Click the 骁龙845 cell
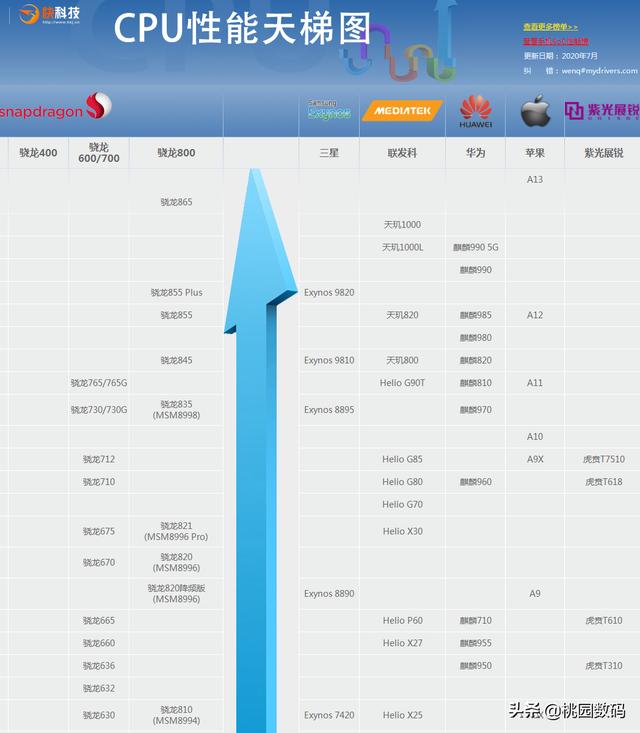The height and width of the screenshot is (733, 640). tap(176, 360)
